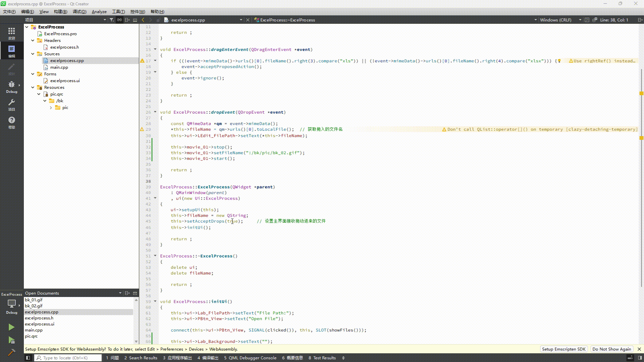Expand the Headers folder in project tree
This screenshot has width=644, height=362.
(x=34, y=40)
